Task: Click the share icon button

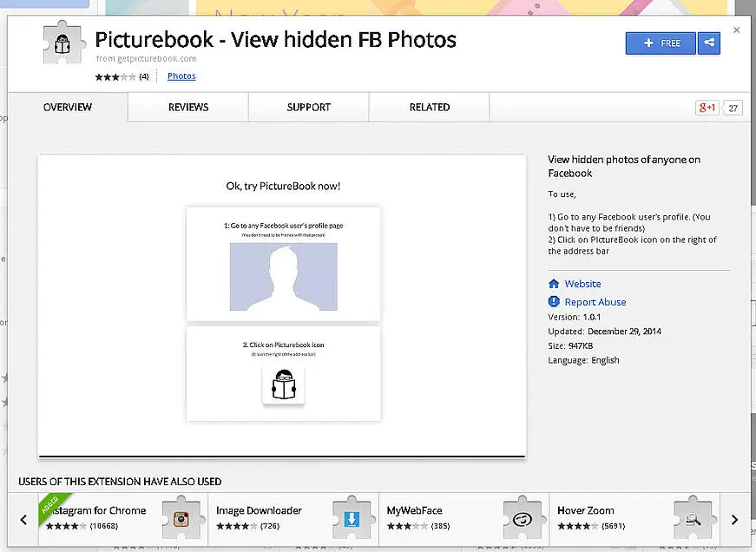Action: click(709, 43)
